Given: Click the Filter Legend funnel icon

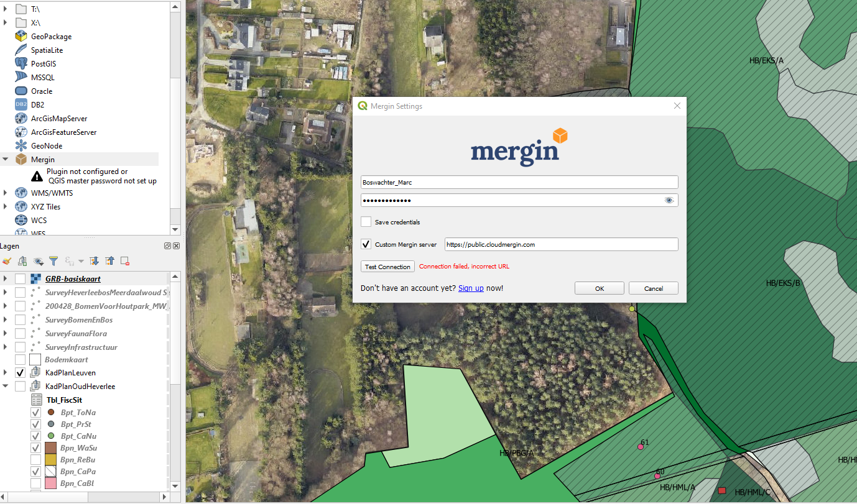Looking at the screenshot, I should pyautogui.click(x=53, y=260).
